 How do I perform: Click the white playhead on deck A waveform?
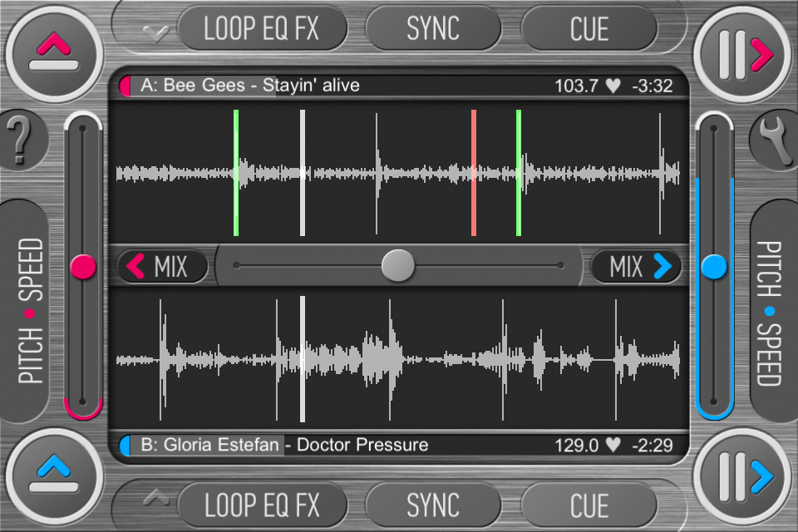point(303,173)
